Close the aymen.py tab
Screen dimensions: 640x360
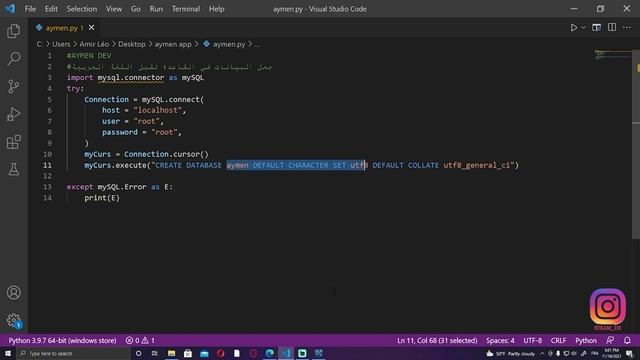click(91, 28)
